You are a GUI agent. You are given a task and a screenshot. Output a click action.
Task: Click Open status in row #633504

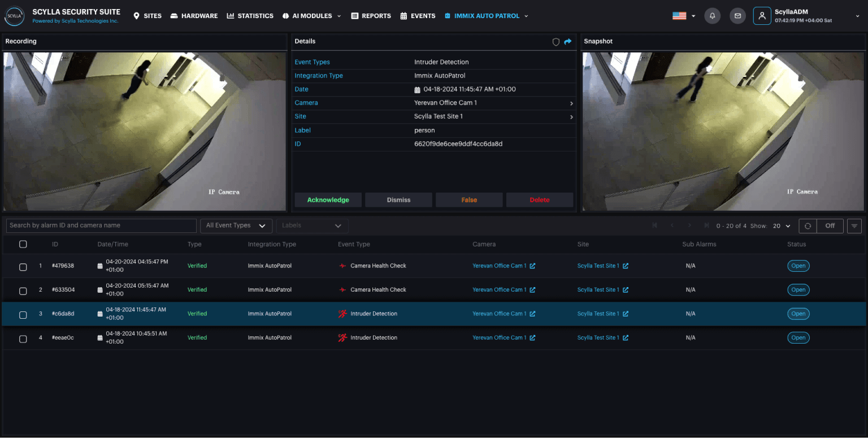tap(798, 290)
